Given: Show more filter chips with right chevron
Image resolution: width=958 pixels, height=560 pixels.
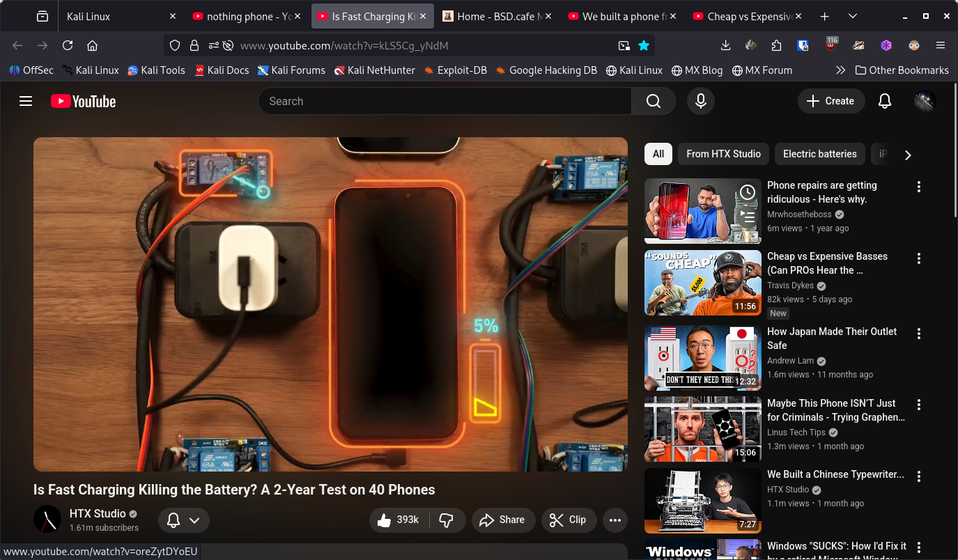Looking at the screenshot, I should (907, 155).
